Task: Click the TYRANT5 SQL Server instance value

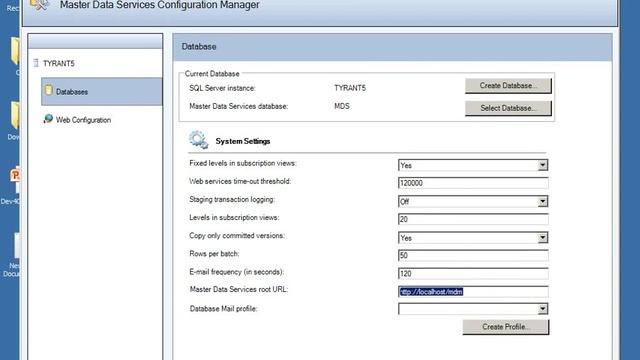Action: pyautogui.click(x=350, y=88)
